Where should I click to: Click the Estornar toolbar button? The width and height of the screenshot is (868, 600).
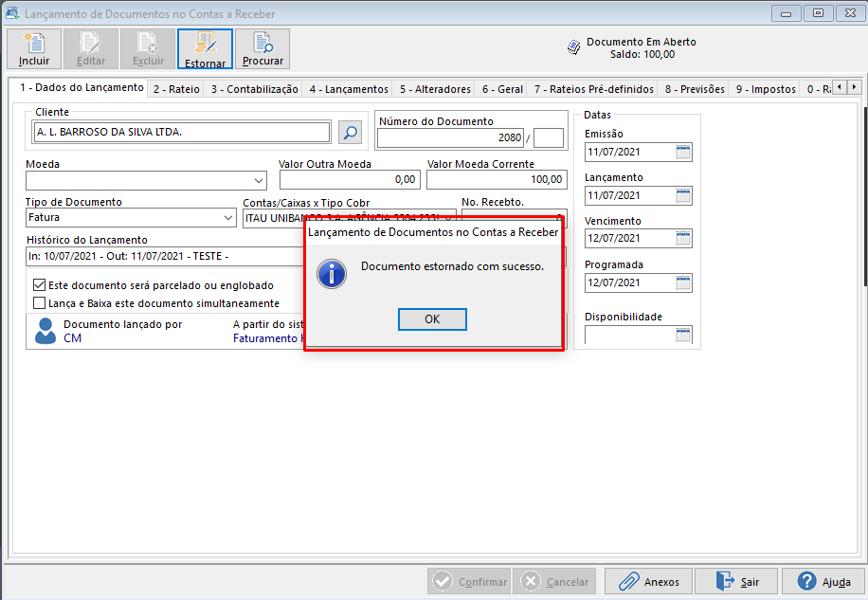tap(205, 49)
